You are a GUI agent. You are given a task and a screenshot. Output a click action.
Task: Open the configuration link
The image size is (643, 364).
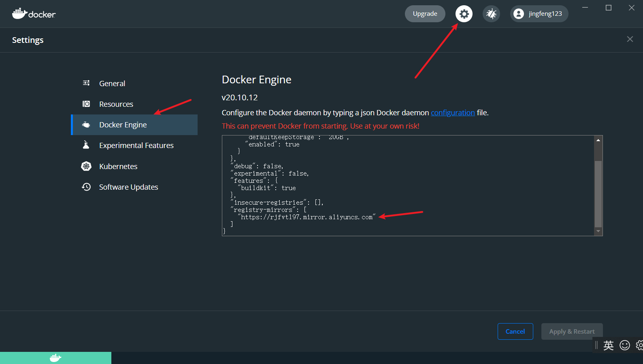453,112
